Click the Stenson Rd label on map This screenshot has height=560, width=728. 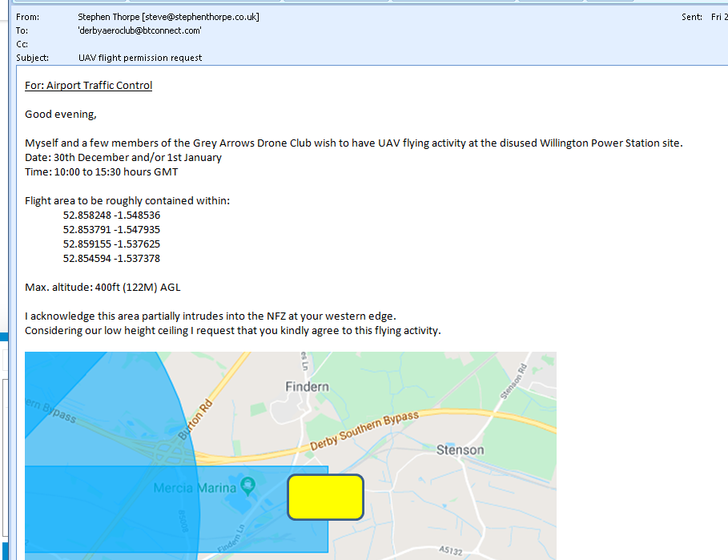point(513,381)
